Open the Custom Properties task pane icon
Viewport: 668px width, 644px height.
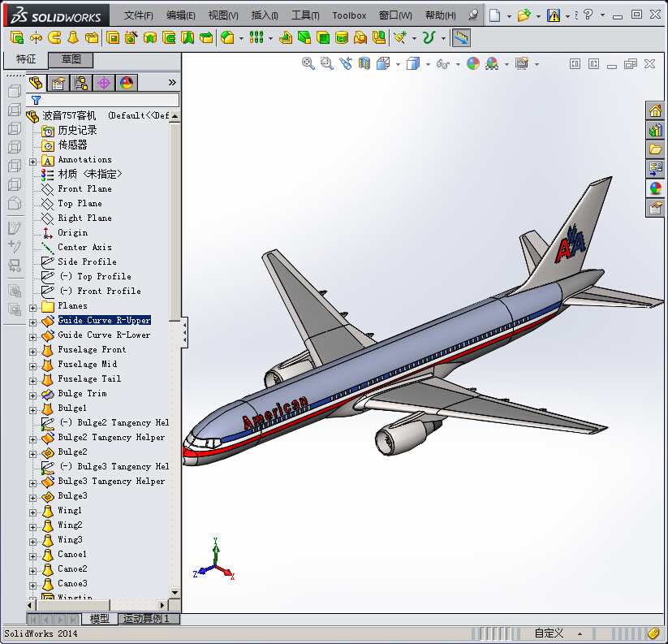point(655,208)
